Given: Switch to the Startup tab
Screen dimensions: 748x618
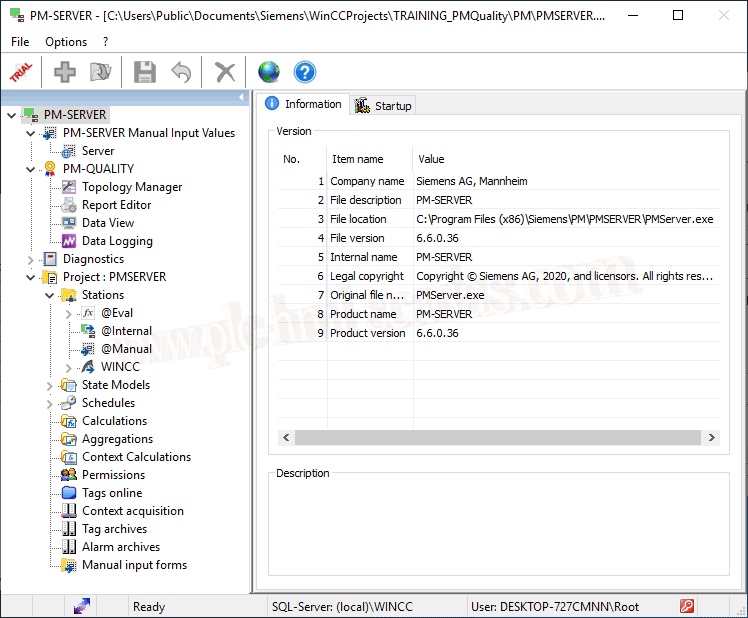Looking at the screenshot, I should point(382,105).
